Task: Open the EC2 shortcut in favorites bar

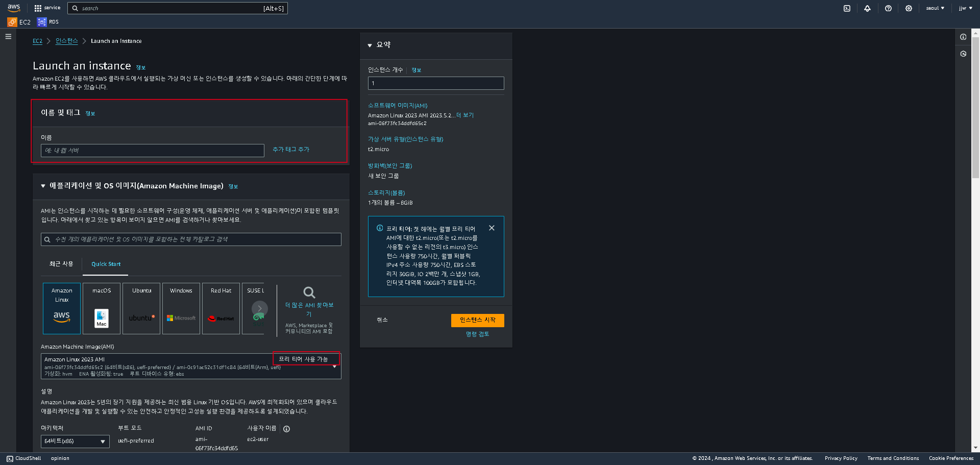Action: coord(19,22)
